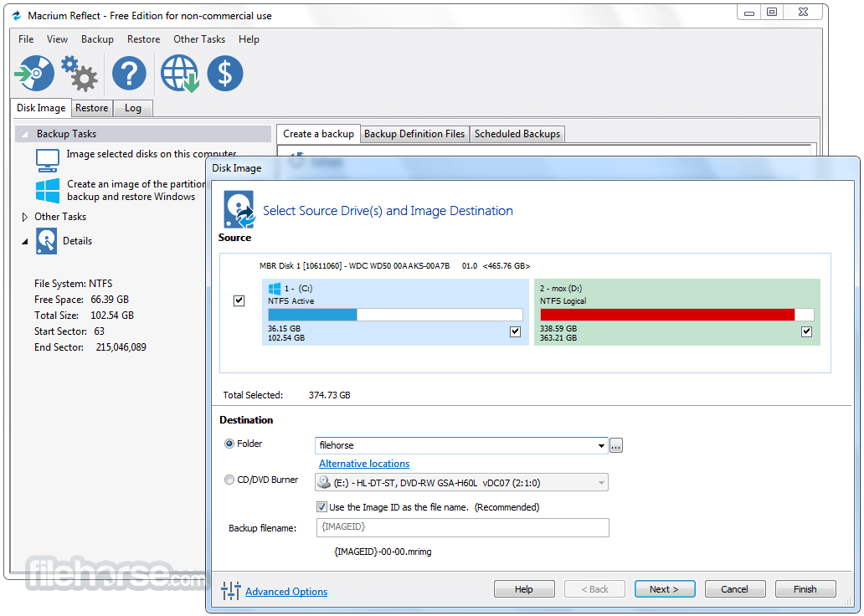
Task: Select the Folder destination radio button
Action: coord(229,444)
